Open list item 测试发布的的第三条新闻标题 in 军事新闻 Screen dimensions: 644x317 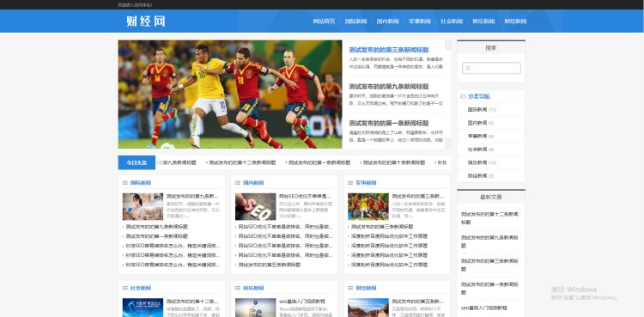click(382, 227)
